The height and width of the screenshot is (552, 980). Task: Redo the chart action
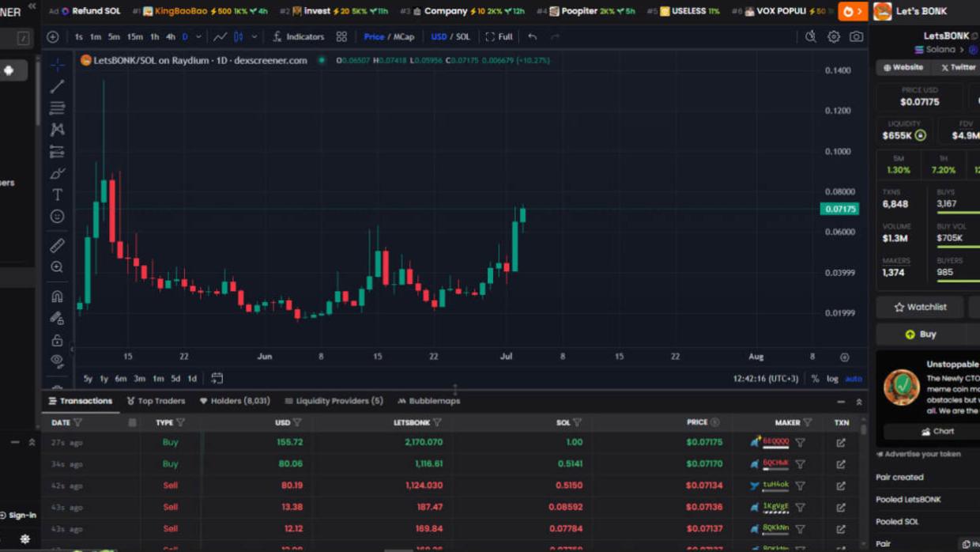[x=555, y=37]
